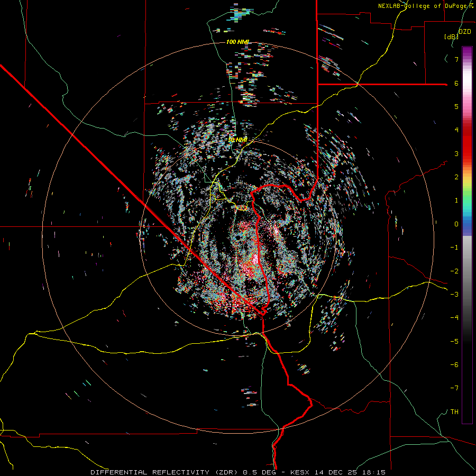Select the positive 5 scale value

click(x=456, y=106)
